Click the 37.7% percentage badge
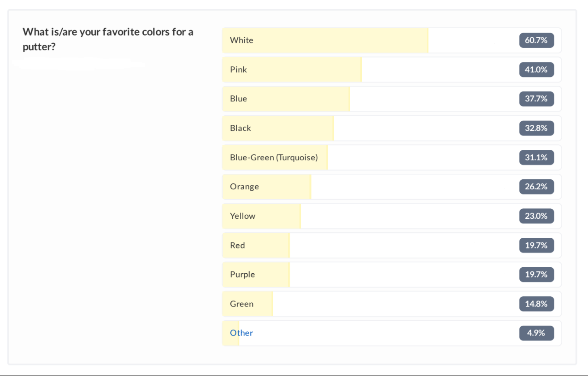588x376 pixels. [x=536, y=99]
